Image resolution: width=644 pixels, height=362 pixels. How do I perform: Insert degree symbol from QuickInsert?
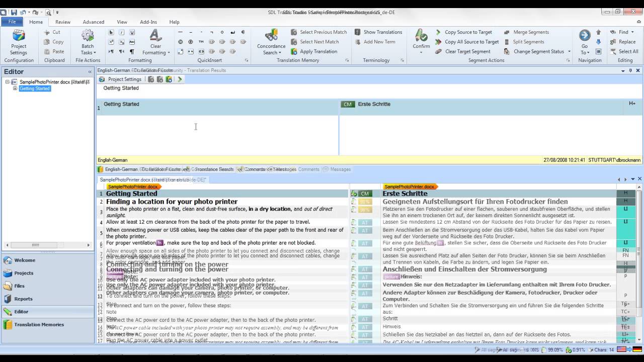pos(222,32)
